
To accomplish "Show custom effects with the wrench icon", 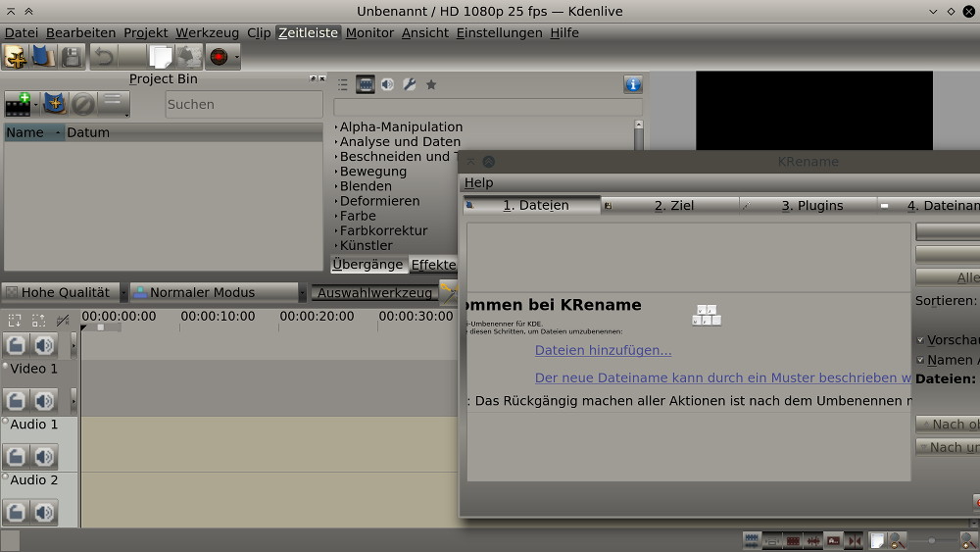I will pos(410,84).
